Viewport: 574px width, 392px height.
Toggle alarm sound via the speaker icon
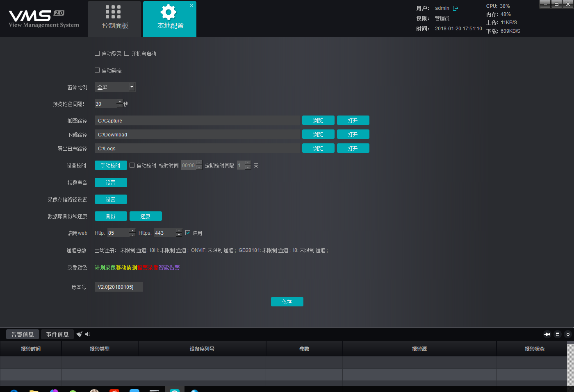pos(88,334)
